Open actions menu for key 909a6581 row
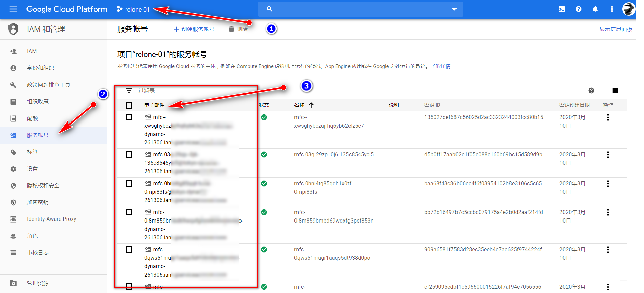 608,250
